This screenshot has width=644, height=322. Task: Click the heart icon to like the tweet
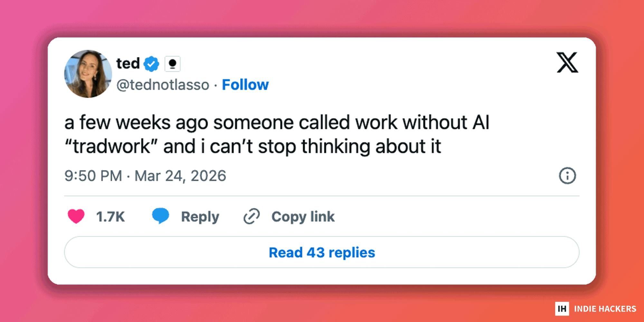[x=76, y=216]
